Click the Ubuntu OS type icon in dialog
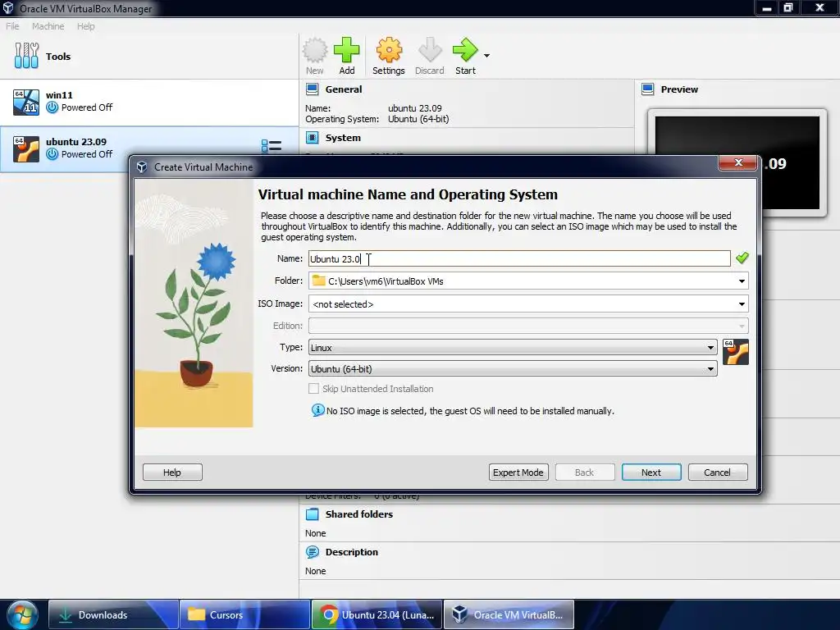 [x=736, y=352]
